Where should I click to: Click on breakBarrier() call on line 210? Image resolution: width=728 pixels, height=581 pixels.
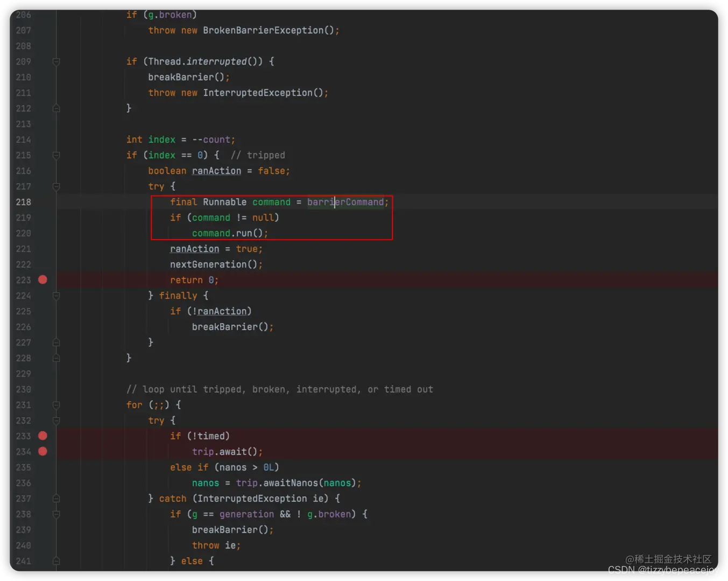186,77
